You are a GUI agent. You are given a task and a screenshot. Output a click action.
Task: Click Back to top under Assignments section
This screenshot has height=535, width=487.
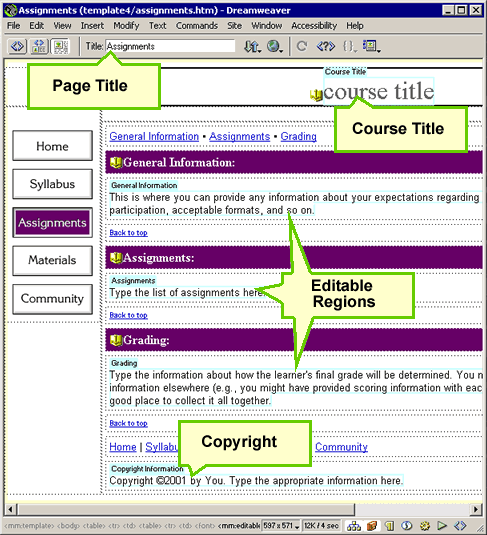[x=128, y=315]
